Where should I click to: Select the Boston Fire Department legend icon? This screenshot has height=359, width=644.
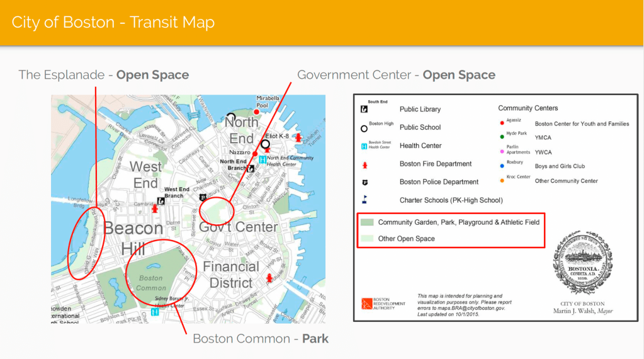click(x=364, y=164)
